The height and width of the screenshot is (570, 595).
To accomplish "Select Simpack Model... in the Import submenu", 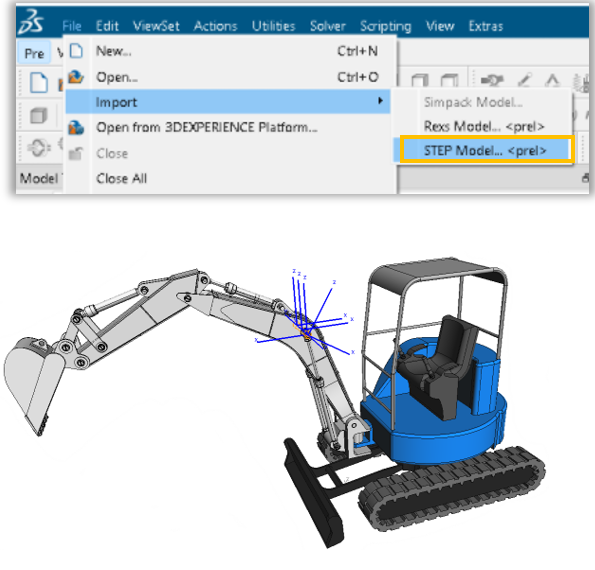I will [x=482, y=102].
